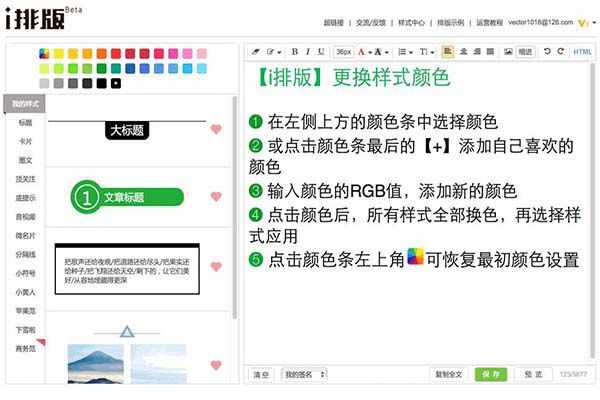This screenshot has width=600, height=400.
Task: Favorite the 大标题 style with its heart
Action: click(x=216, y=129)
